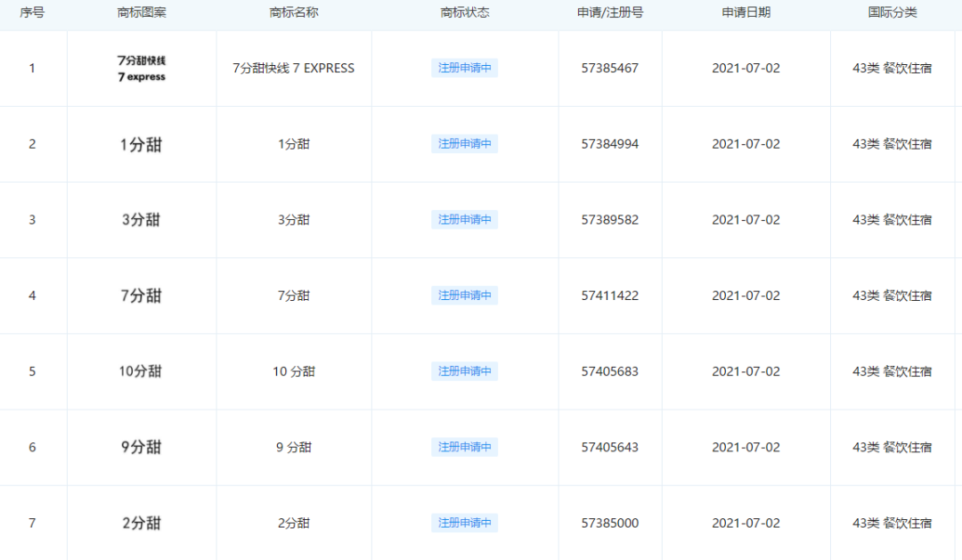Image resolution: width=962 pixels, height=560 pixels.
Task: Click 注册申请中 status tag for 57384994
Action: (x=464, y=143)
